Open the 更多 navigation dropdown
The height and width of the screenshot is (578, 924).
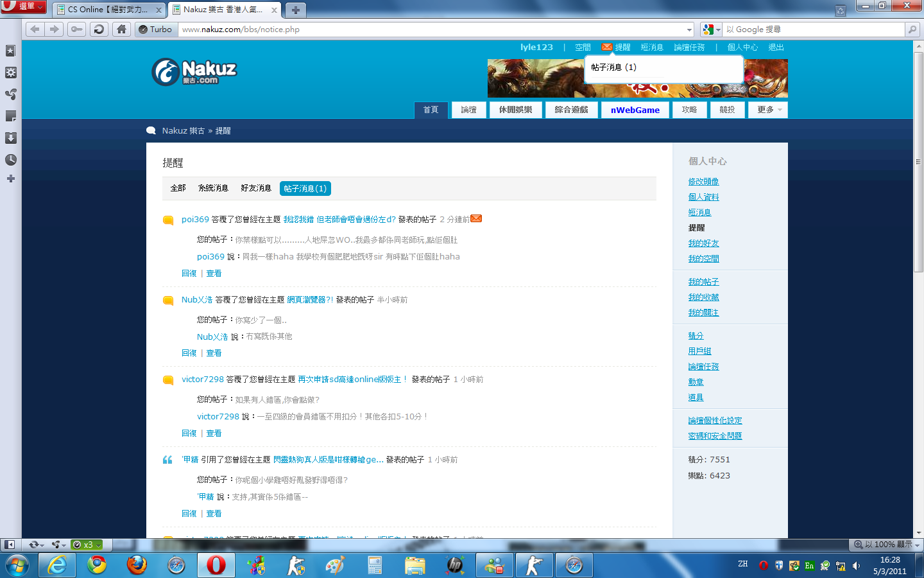[767, 110]
